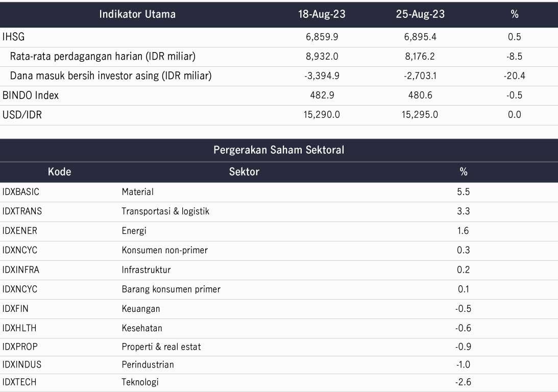The height and width of the screenshot is (392, 558).
Task: Click Pergerakan Saham Sektoral title bar
Action: [279, 150]
